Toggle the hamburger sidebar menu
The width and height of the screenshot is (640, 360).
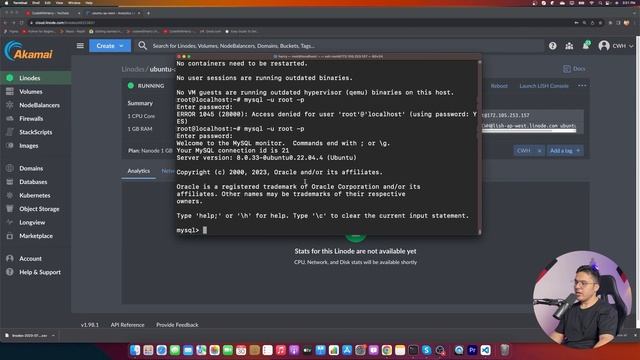[80, 46]
